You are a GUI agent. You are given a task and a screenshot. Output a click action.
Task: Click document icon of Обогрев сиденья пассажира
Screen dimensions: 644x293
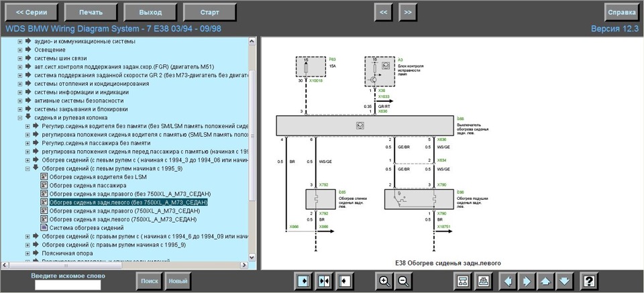pos(44,186)
